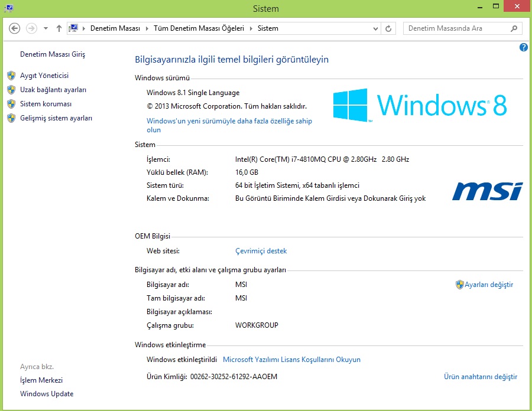Click the Windows 8 logo

point(420,105)
